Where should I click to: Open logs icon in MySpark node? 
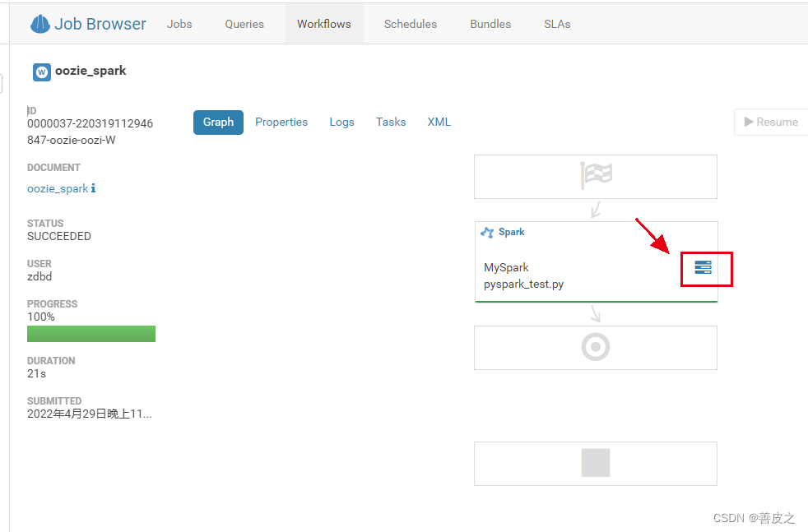703,267
